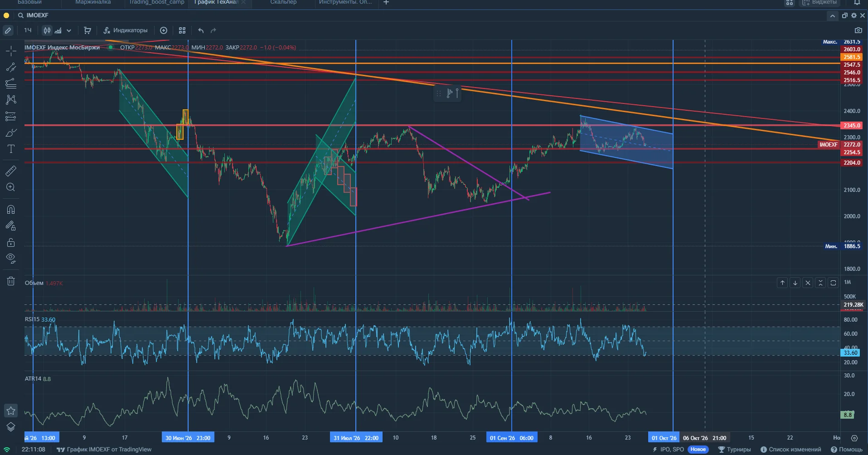
Task: Switch to the Маржиналка tab
Action: [93, 2]
